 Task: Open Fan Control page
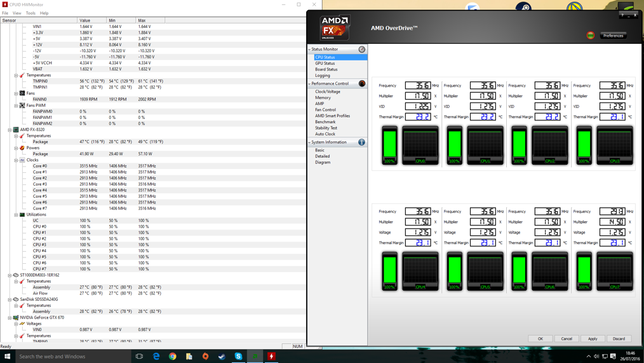(x=325, y=110)
